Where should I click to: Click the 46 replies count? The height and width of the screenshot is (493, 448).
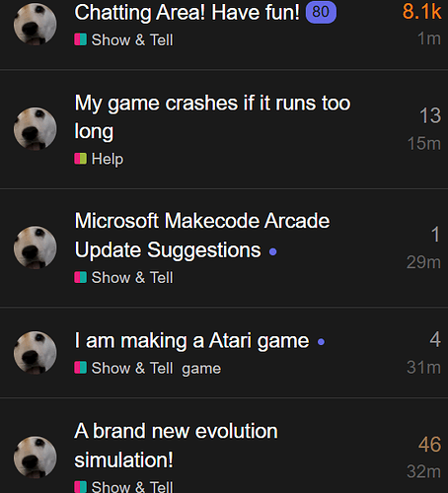(x=429, y=445)
